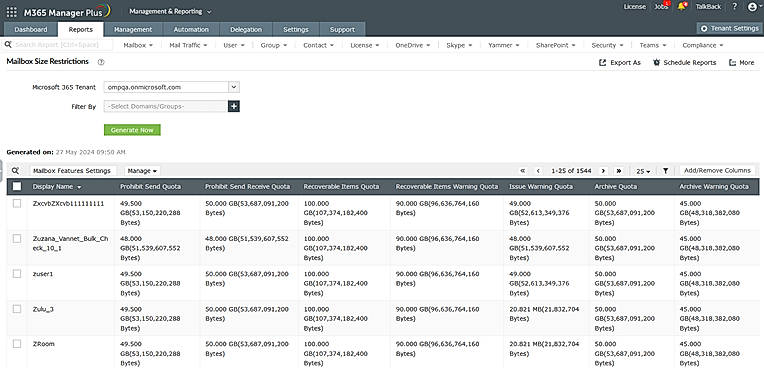This screenshot has width=764, height=368.
Task: Click the Export As button
Action: click(619, 62)
